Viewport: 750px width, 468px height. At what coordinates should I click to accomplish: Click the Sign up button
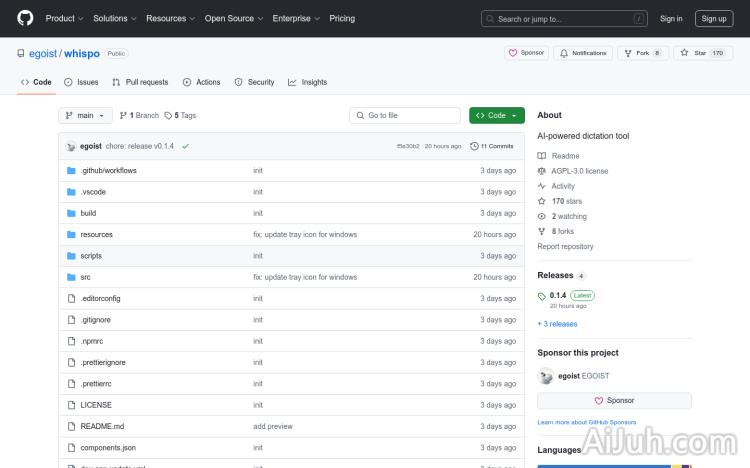coord(714,18)
